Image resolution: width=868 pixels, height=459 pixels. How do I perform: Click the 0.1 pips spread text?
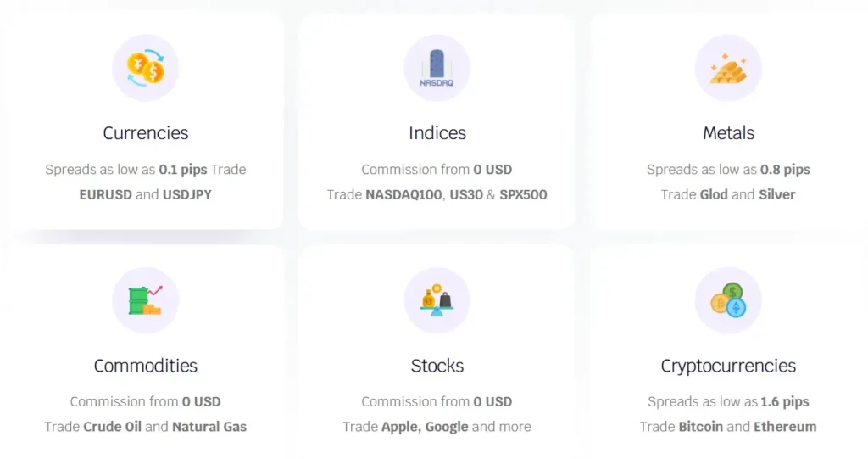(x=183, y=169)
